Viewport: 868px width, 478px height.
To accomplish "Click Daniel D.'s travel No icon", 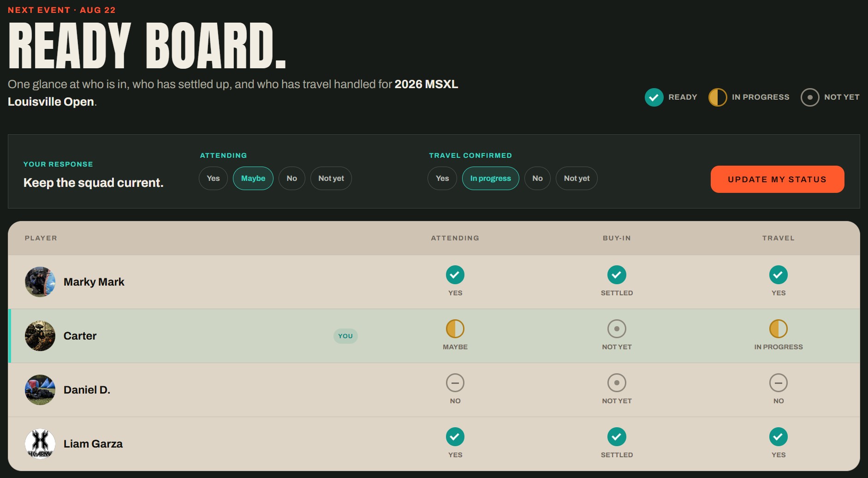I will [779, 383].
